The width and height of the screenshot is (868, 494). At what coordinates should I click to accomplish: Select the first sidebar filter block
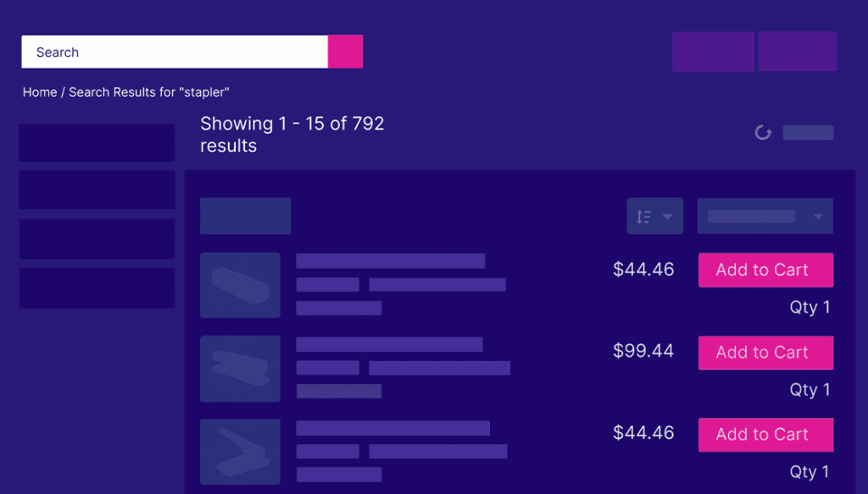pyautogui.click(x=97, y=143)
